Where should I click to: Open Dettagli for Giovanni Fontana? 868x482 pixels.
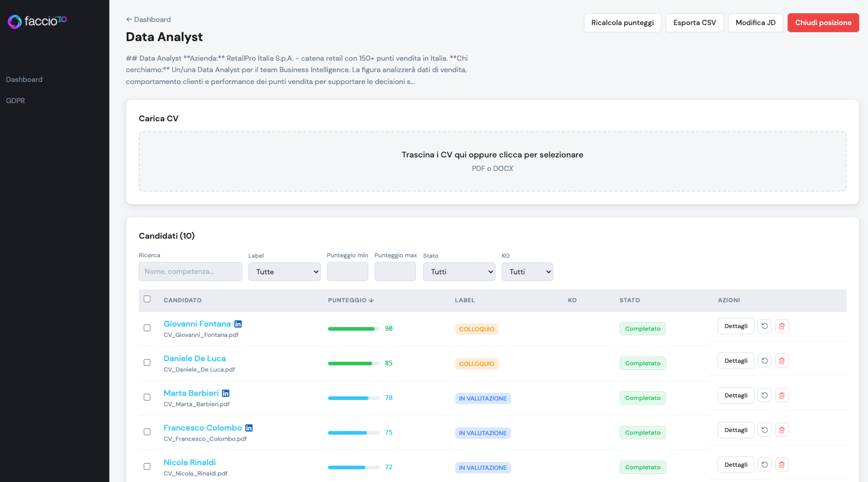coord(736,326)
